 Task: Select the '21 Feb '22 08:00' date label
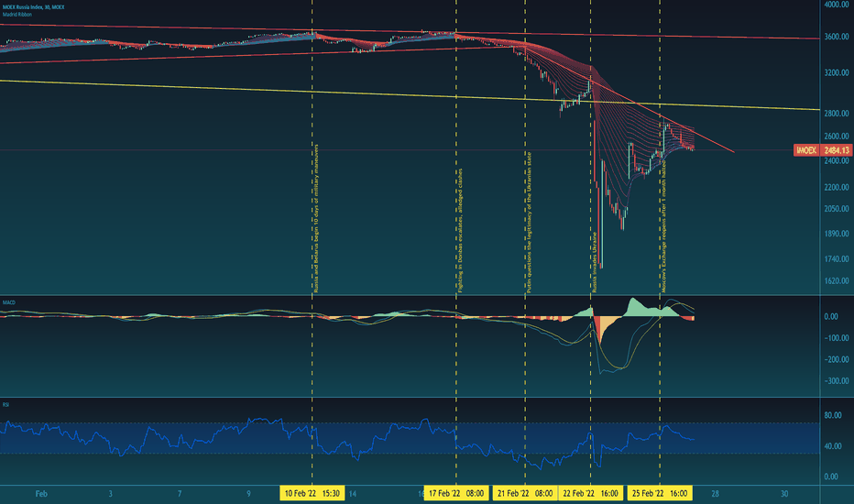(x=525, y=494)
